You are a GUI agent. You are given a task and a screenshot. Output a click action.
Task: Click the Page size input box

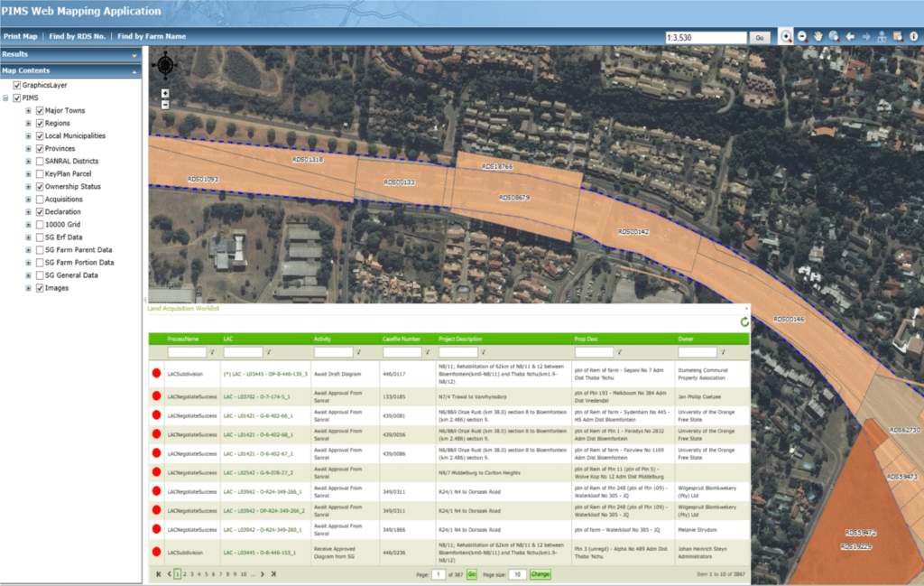point(517,574)
